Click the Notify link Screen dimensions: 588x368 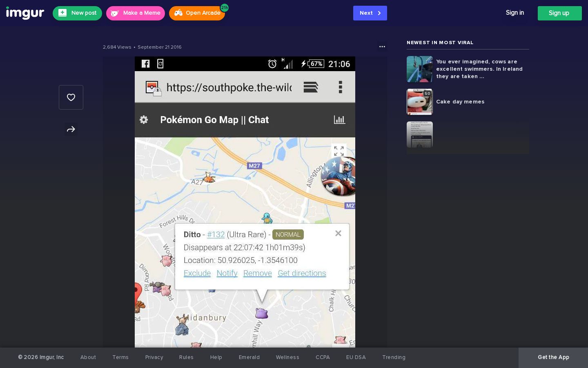(227, 273)
